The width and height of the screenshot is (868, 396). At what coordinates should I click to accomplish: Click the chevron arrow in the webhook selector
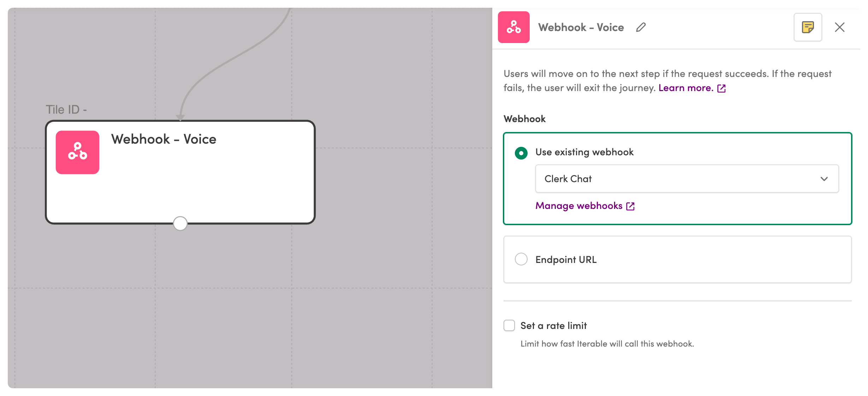tap(824, 179)
